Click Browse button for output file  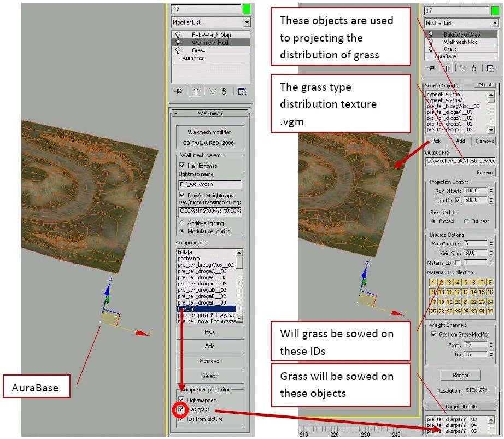[x=484, y=173]
